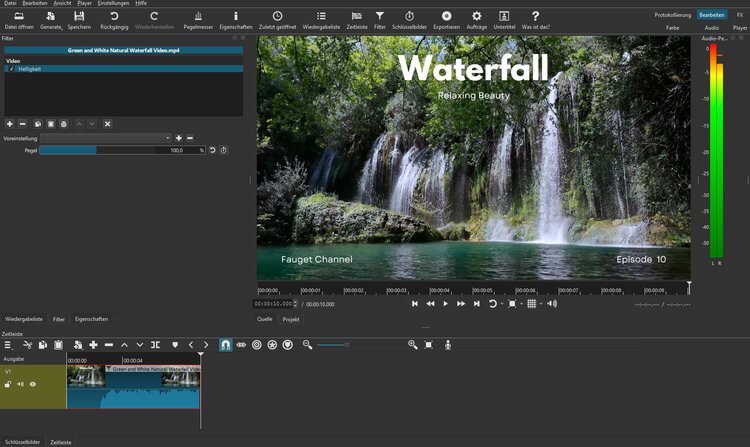The height and width of the screenshot is (447, 750).
Task: Open Eigenschaften info icon in toolbar
Action: click(x=235, y=21)
